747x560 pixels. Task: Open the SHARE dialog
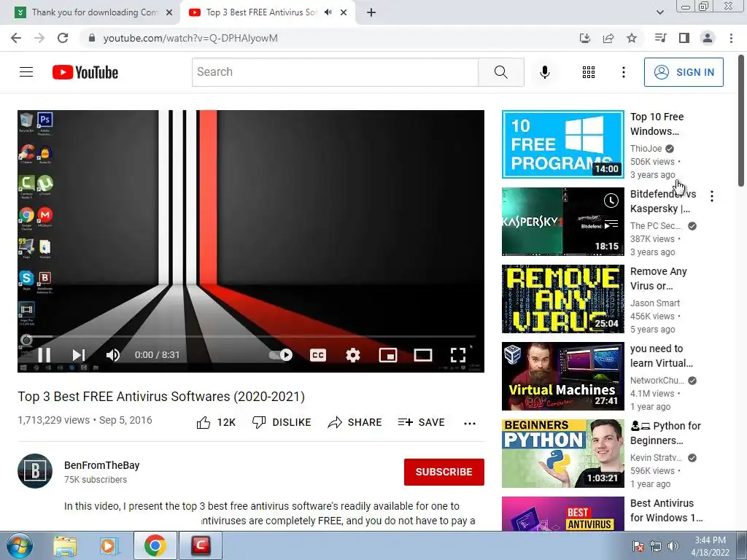click(355, 422)
